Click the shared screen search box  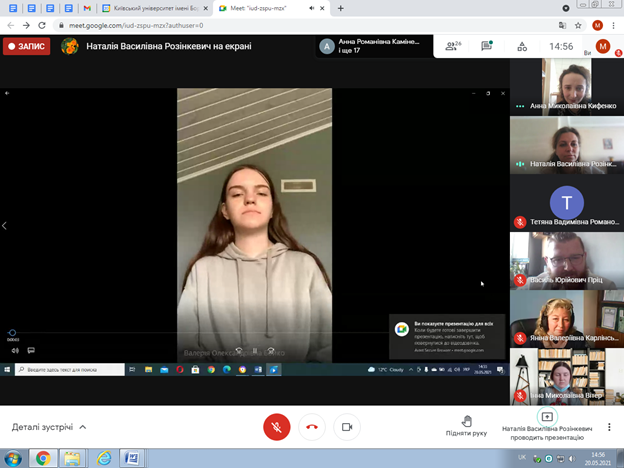70,370
